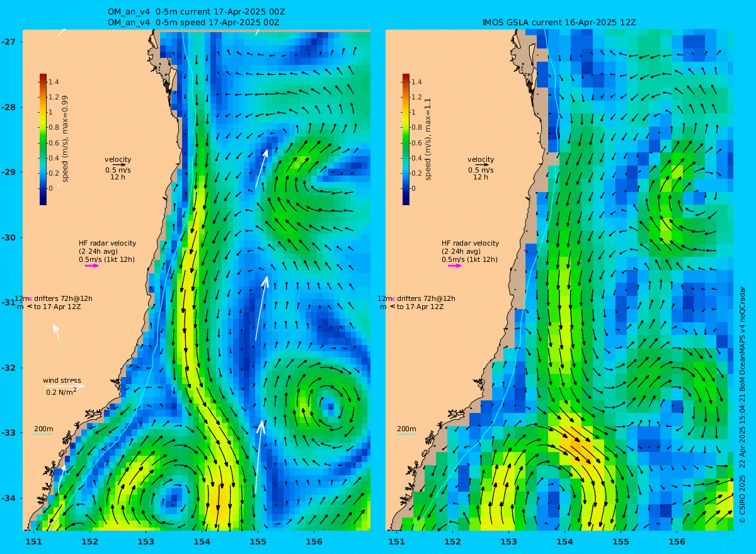Click 'to 17-Apr 12Z' text in right panel
This screenshot has height=554, width=756.
[x=420, y=307]
